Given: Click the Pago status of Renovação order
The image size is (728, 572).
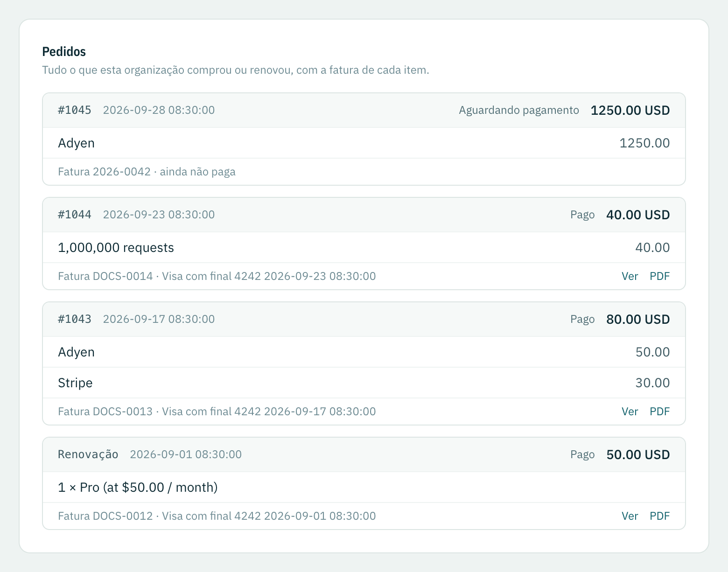Looking at the screenshot, I should [x=582, y=455].
